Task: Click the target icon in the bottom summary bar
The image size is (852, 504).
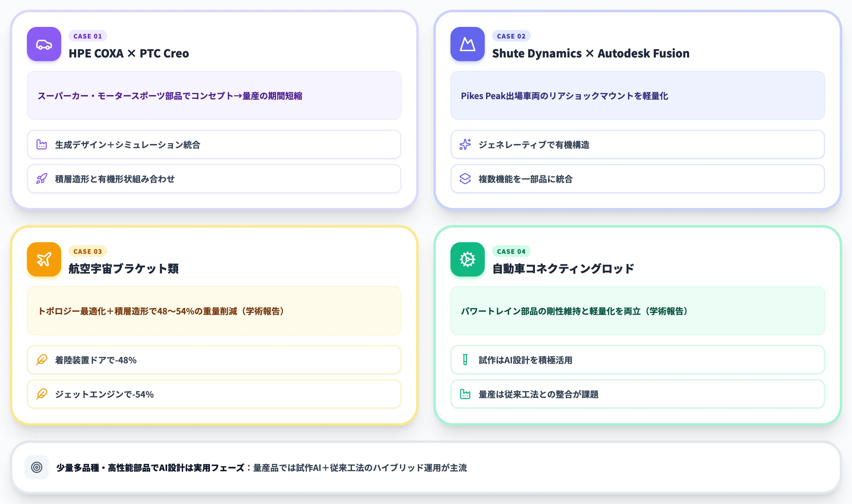Action: pos(37,467)
